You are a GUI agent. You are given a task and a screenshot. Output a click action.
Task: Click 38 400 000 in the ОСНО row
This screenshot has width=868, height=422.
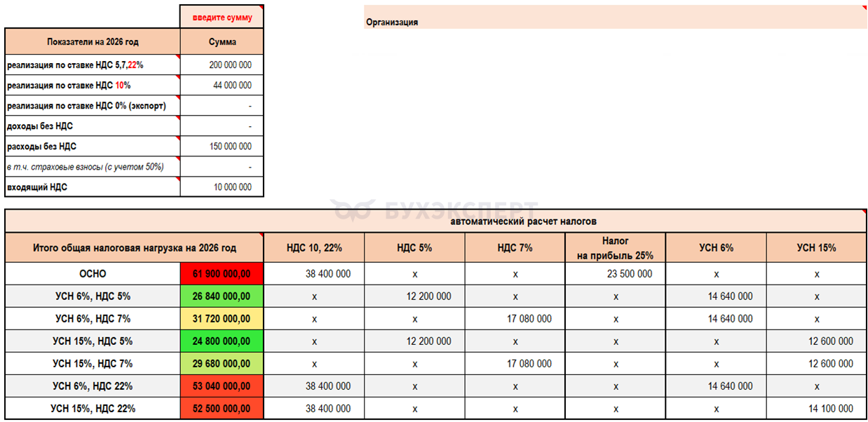[314, 274]
